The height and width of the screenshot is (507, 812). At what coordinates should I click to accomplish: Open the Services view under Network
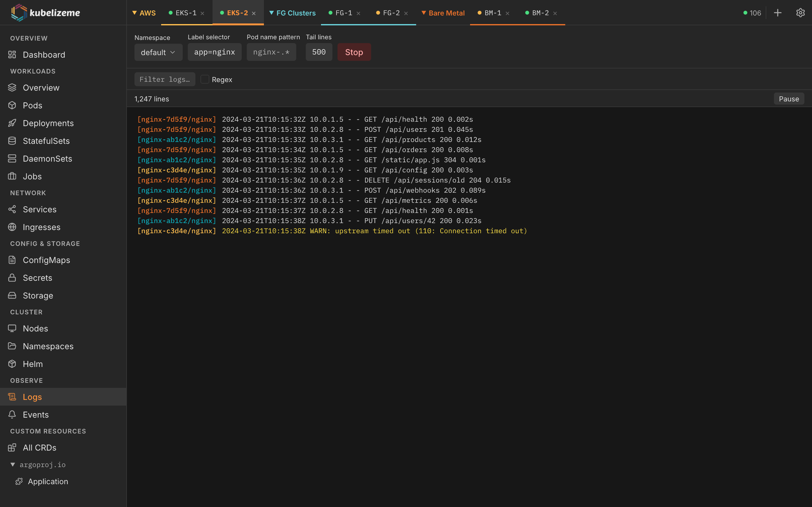pyautogui.click(x=40, y=209)
